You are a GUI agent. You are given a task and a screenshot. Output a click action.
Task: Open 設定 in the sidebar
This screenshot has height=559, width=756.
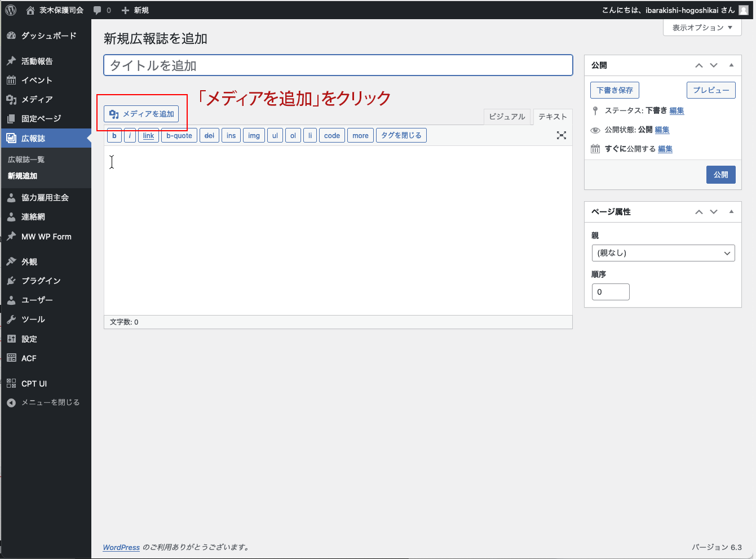pyautogui.click(x=29, y=339)
